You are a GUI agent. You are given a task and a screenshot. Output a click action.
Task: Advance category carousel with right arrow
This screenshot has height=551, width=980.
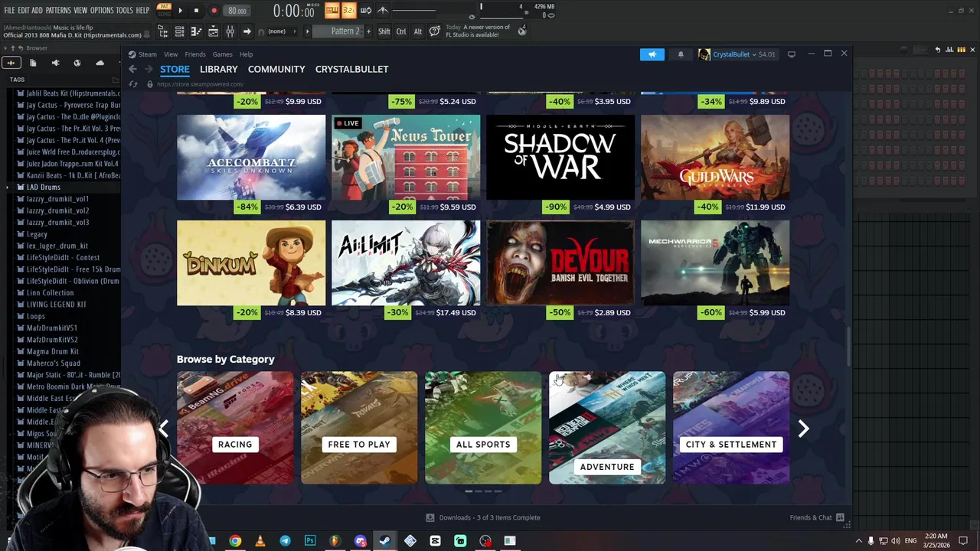point(803,429)
